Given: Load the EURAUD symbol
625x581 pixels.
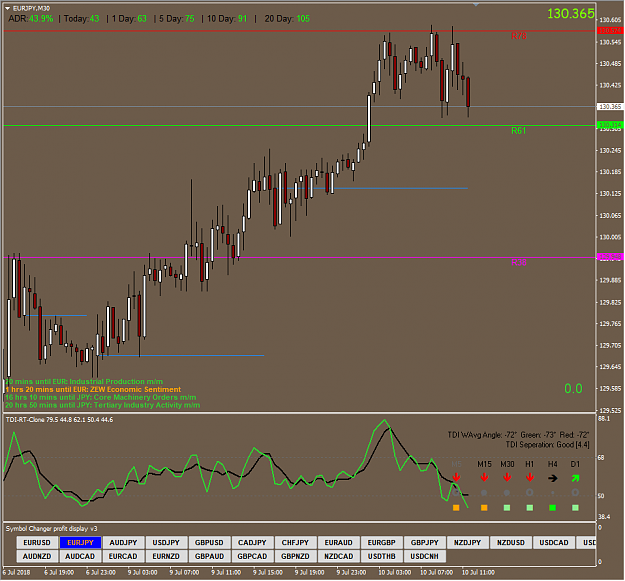Looking at the screenshot, I should pos(338,543).
